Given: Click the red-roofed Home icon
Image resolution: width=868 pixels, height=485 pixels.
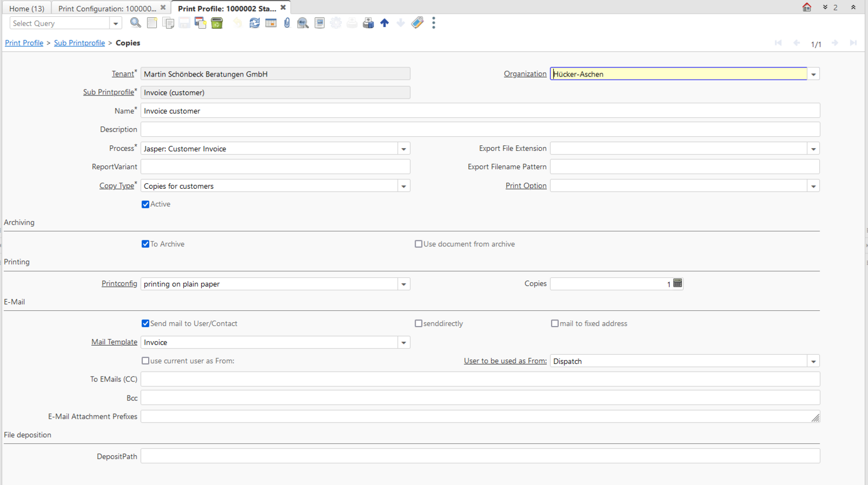Looking at the screenshot, I should pyautogui.click(x=807, y=7).
